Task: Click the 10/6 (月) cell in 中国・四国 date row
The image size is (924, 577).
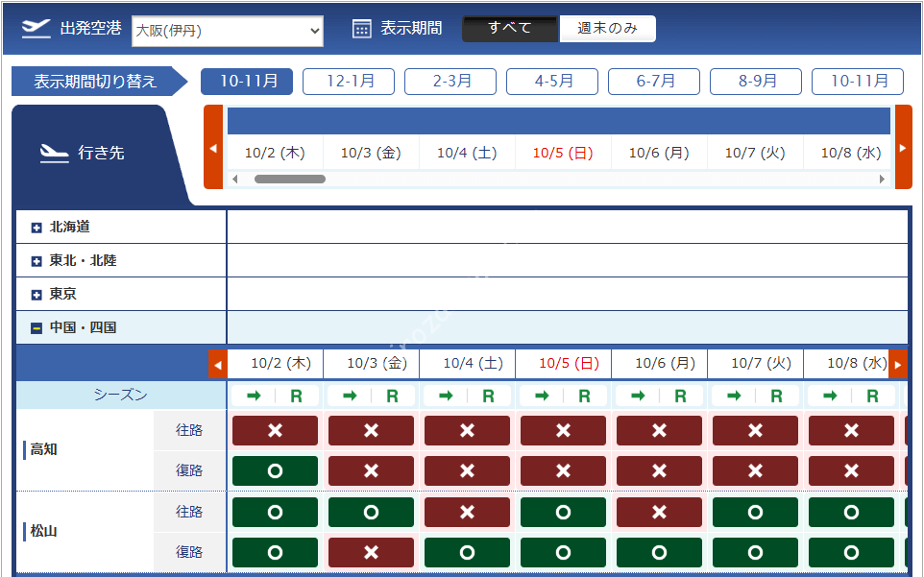Action: tap(660, 363)
